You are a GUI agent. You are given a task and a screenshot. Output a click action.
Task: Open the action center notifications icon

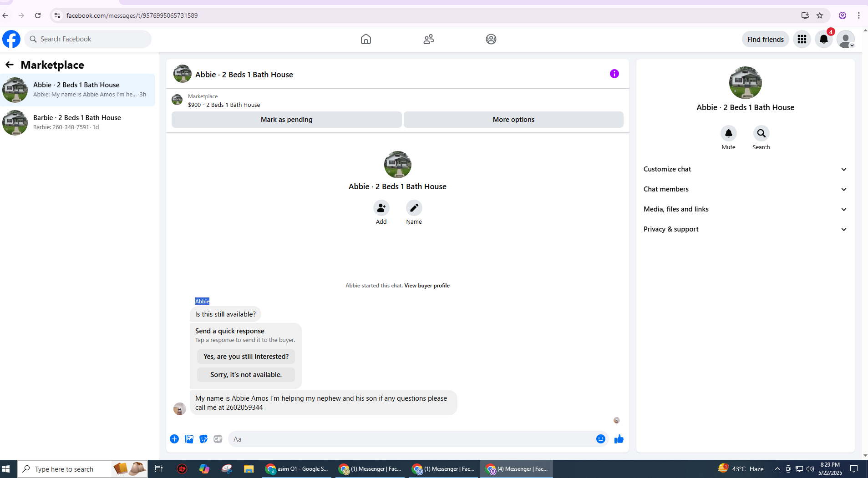[x=854, y=469]
